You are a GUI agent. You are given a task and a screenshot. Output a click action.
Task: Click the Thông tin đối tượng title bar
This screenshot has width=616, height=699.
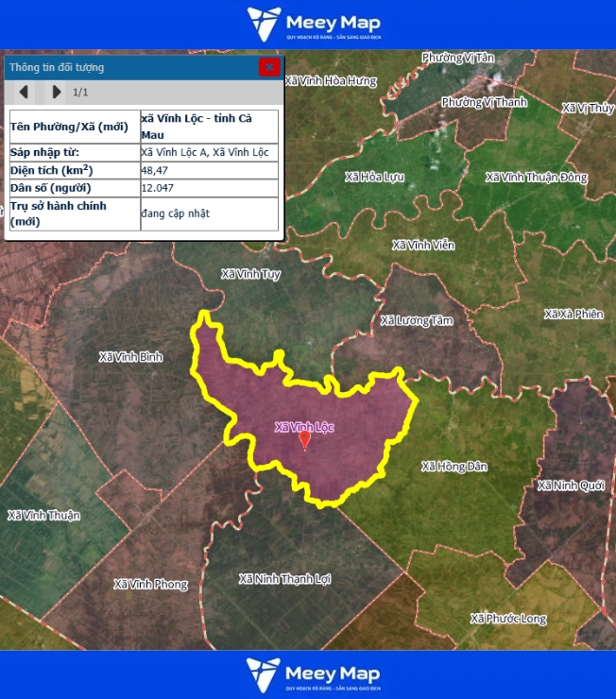click(132, 67)
